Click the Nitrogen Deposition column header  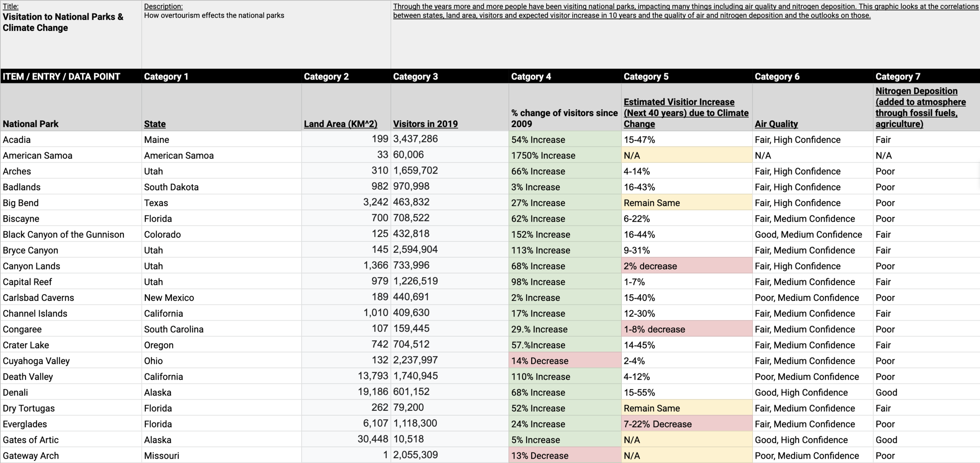pos(920,108)
